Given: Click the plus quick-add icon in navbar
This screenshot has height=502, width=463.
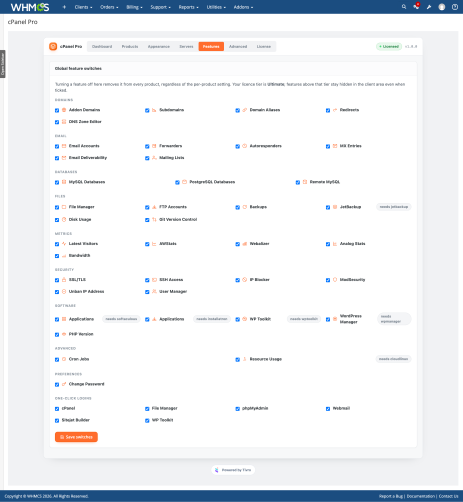Looking at the screenshot, I should [x=64, y=7].
